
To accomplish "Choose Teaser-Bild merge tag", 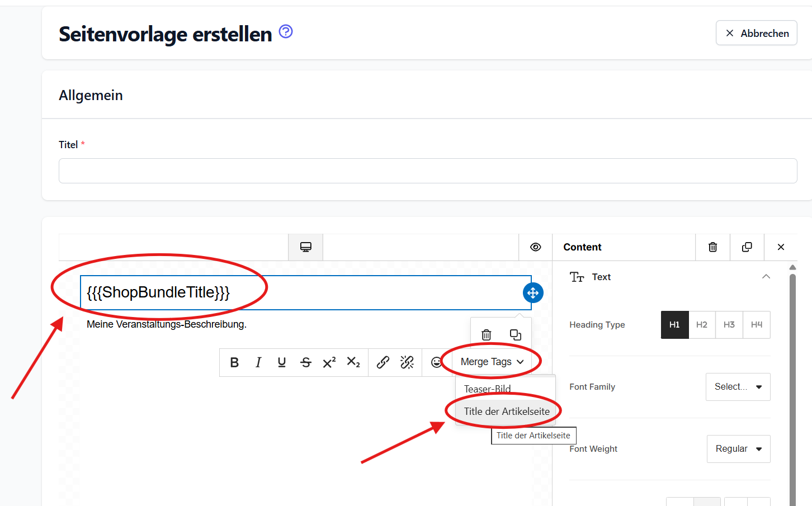I will tap(488, 389).
